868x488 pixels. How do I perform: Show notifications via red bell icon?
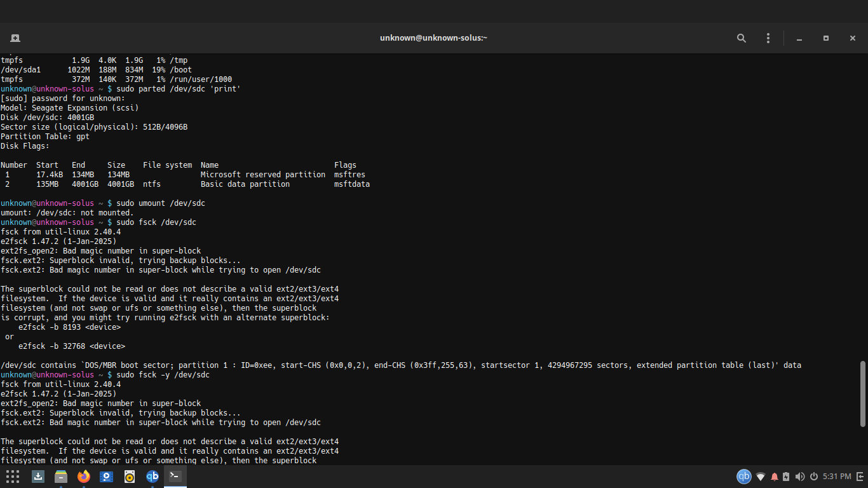pos(775,477)
